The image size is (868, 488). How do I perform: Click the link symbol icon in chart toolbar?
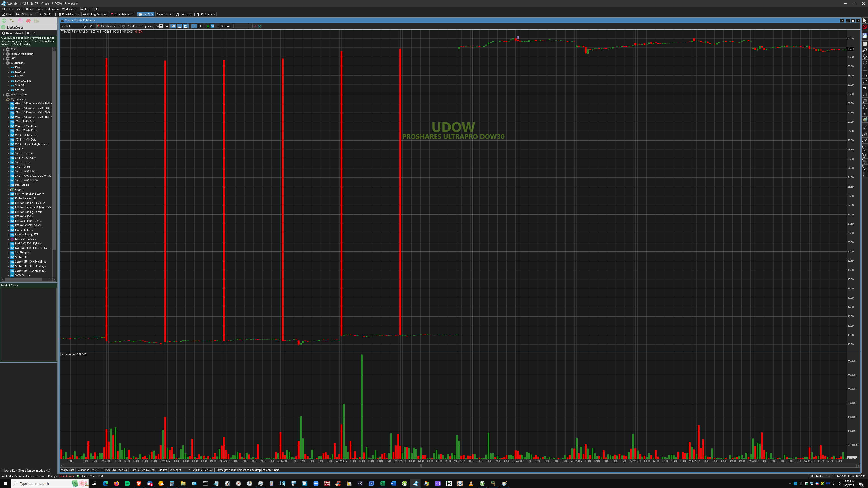tap(91, 26)
